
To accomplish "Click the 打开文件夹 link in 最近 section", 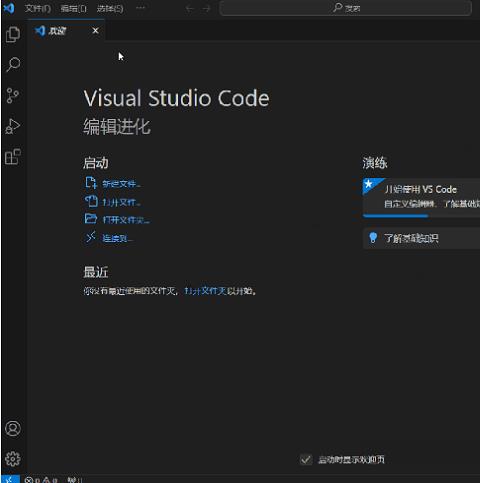I will [206, 291].
